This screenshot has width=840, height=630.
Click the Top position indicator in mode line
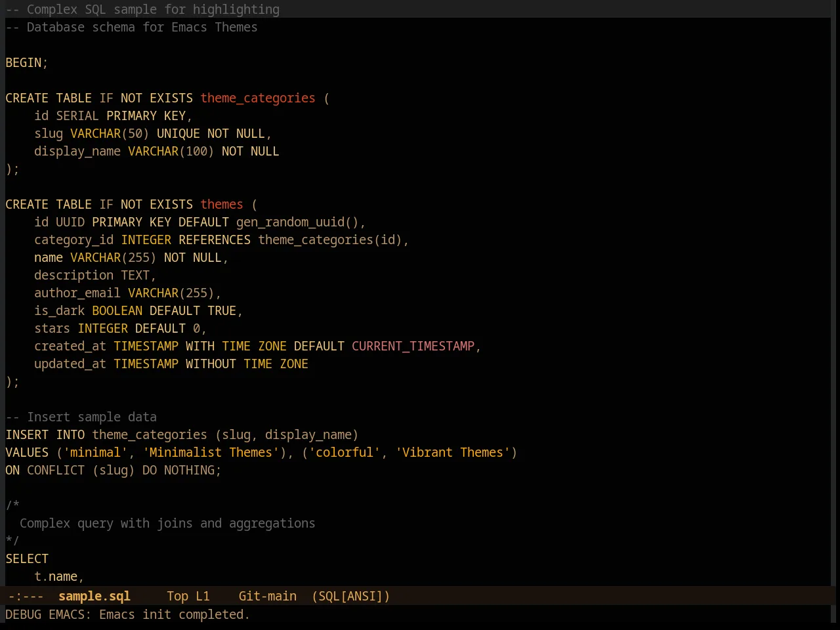177,596
